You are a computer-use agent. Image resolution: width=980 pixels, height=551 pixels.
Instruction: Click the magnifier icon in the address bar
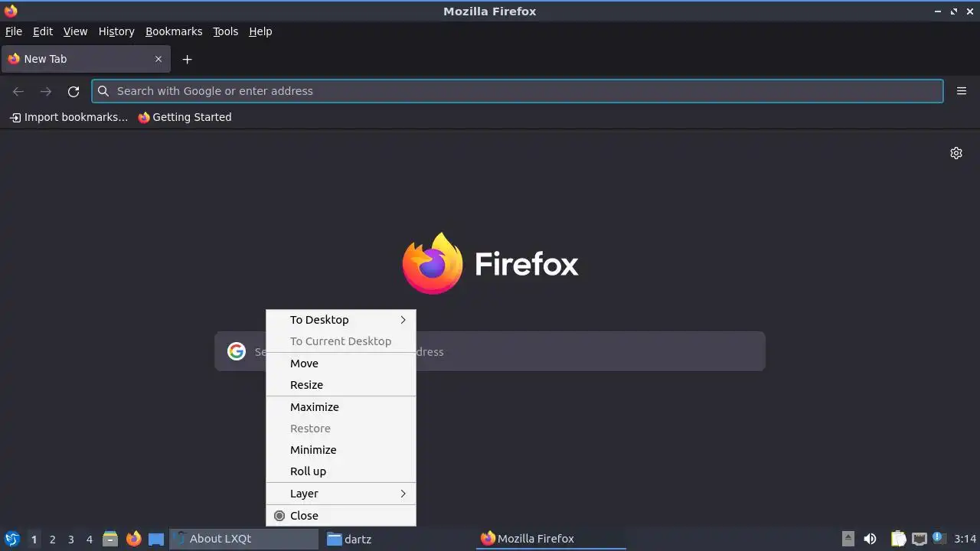[x=103, y=91]
